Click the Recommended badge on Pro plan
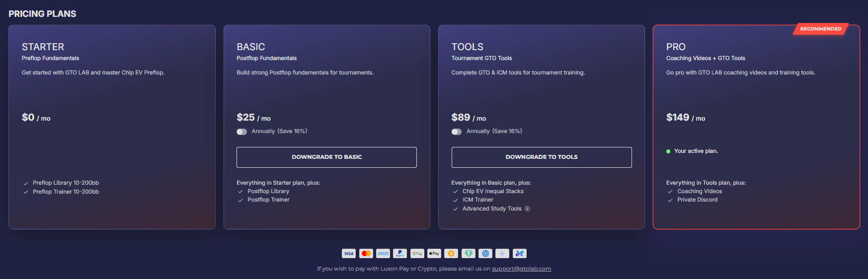Screen dimensions: 868x279 point(821,29)
